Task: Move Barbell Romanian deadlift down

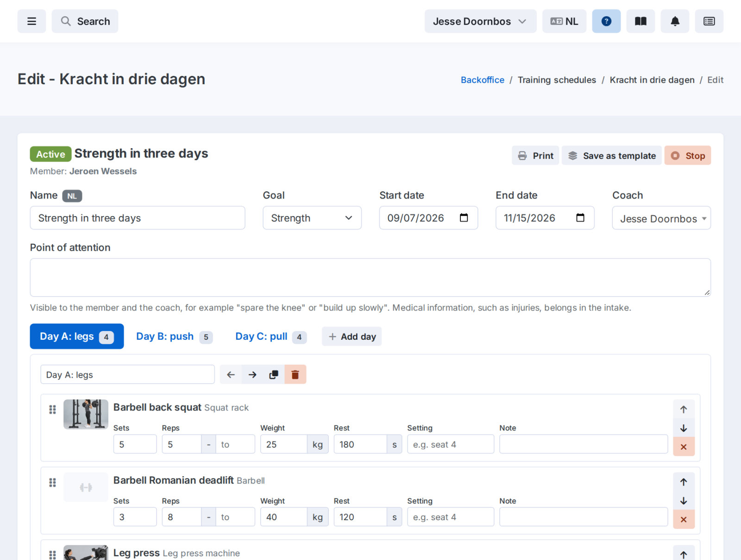Action: (684, 501)
